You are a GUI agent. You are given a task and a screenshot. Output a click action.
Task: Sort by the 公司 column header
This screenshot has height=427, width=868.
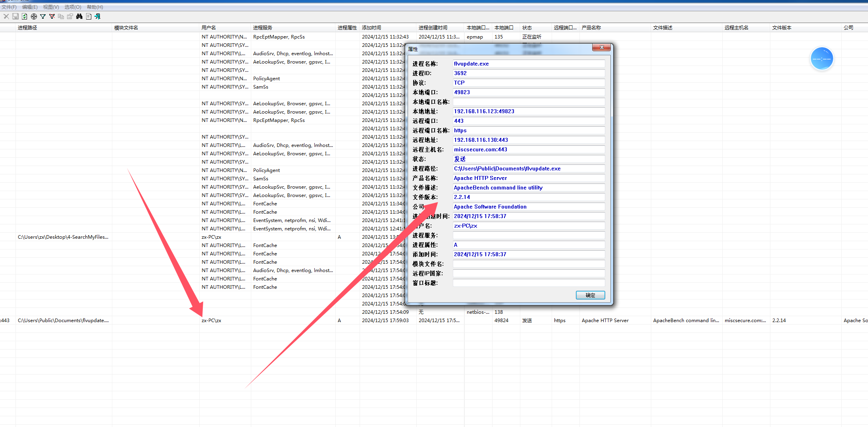855,27
